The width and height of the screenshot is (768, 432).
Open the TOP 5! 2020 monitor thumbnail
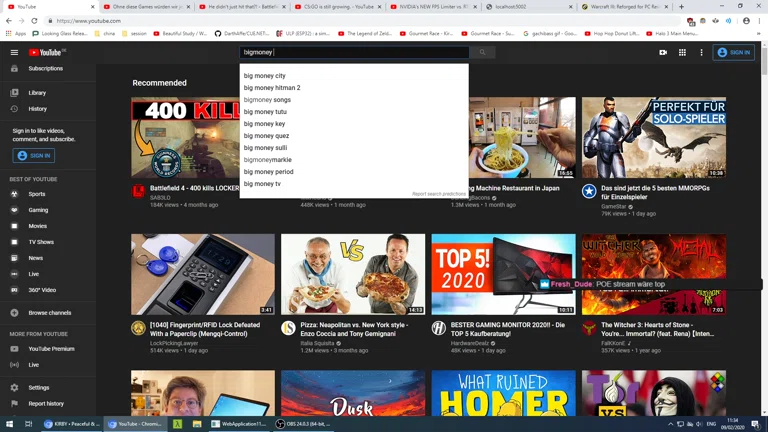504,274
